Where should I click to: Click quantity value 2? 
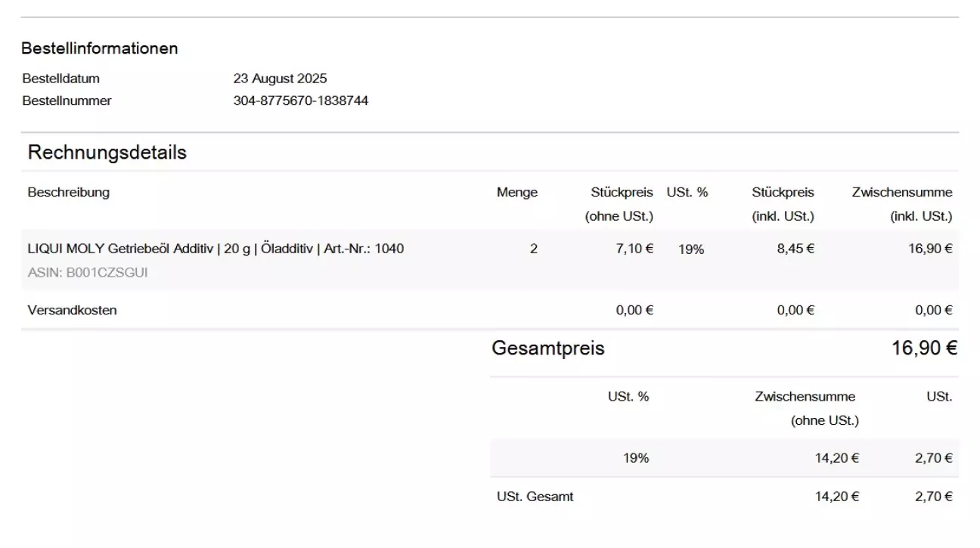tap(534, 249)
